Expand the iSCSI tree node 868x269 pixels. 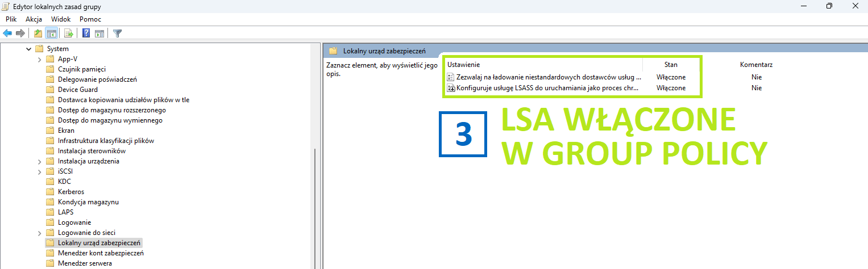[x=39, y=171]
